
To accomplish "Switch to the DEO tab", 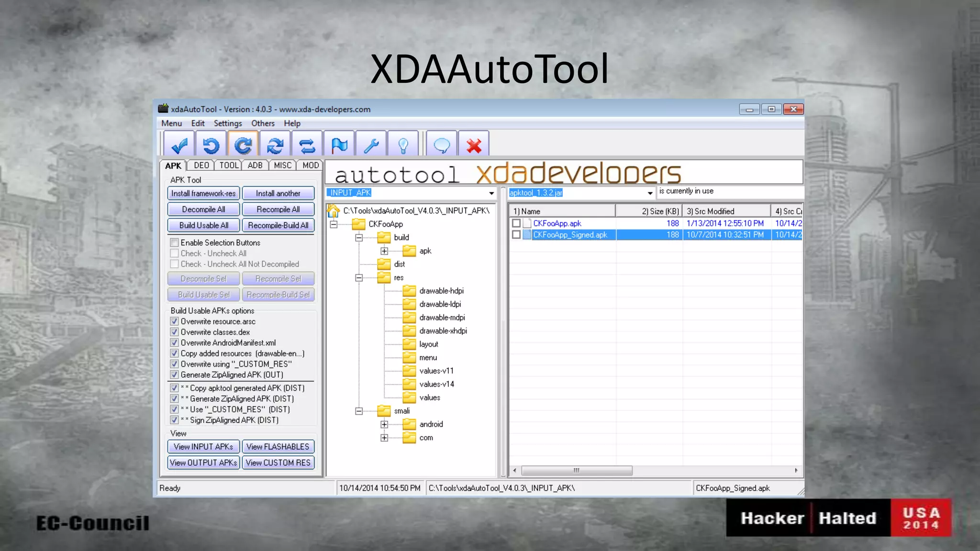I will (201, 165).
